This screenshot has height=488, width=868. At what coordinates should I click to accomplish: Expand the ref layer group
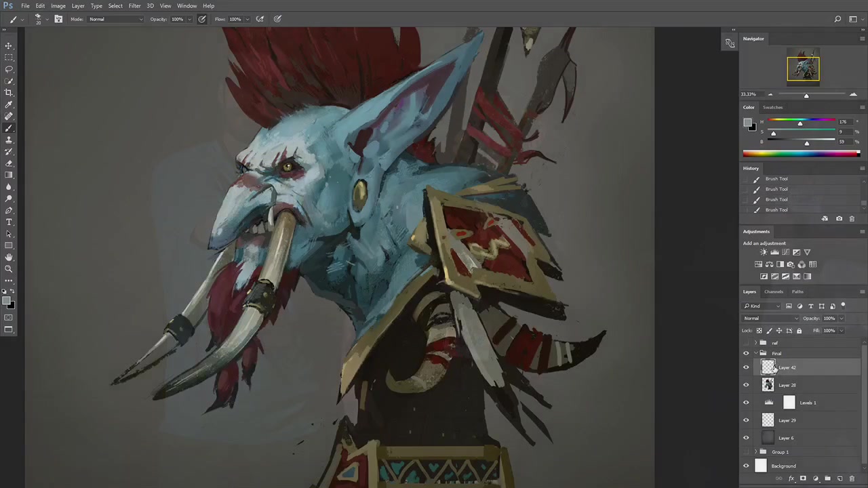click(755, 343)
